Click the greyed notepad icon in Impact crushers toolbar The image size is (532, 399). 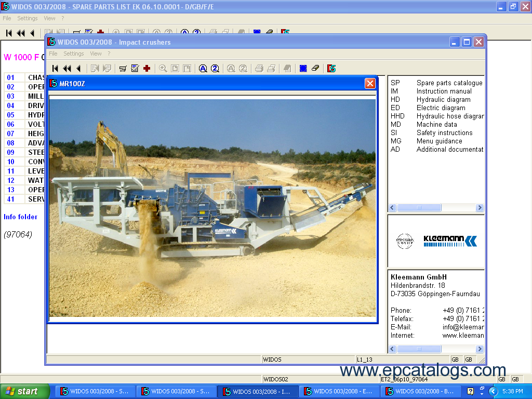tap(287, 69)
